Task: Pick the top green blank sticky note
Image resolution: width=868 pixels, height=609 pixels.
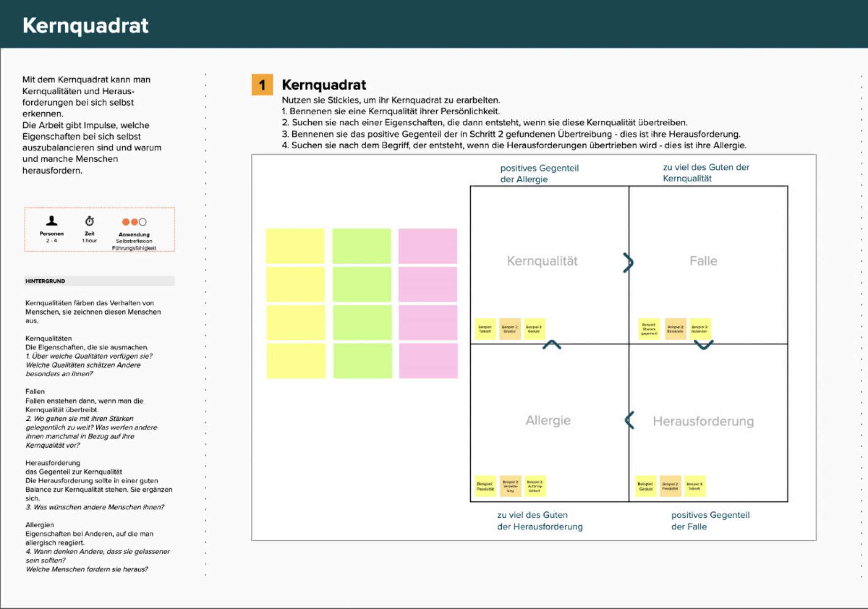Action: [x=362, y=246]
